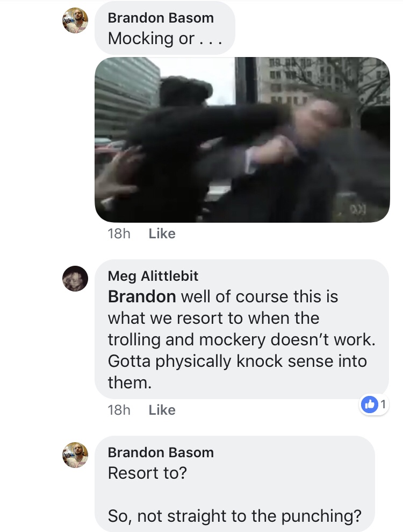Select the "Mocking or . . ." comment text
The image size is (403, 532).
click(x=165, y=38)
